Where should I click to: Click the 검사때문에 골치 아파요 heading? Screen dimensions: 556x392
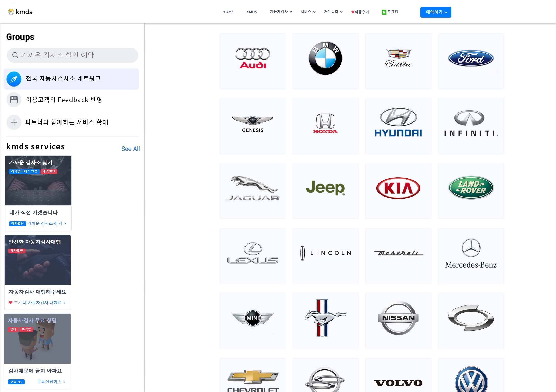click(x=35, y=371)
